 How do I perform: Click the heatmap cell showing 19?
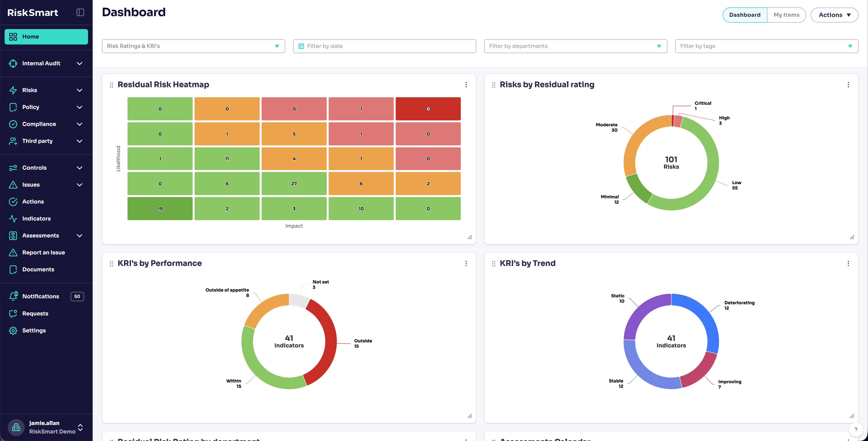[160, 209]
